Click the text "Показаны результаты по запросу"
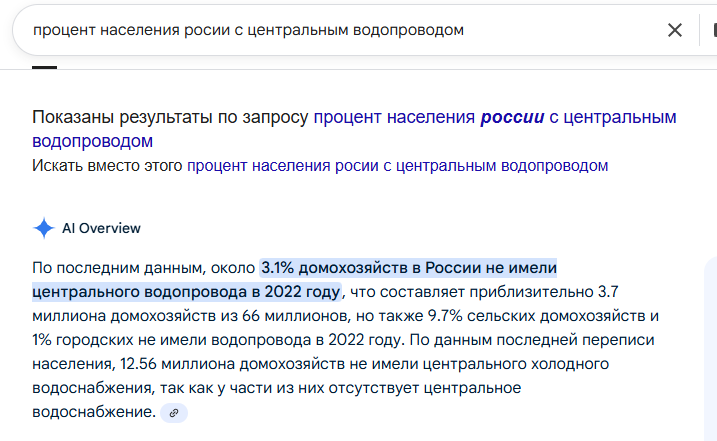 tap(171, 117)
